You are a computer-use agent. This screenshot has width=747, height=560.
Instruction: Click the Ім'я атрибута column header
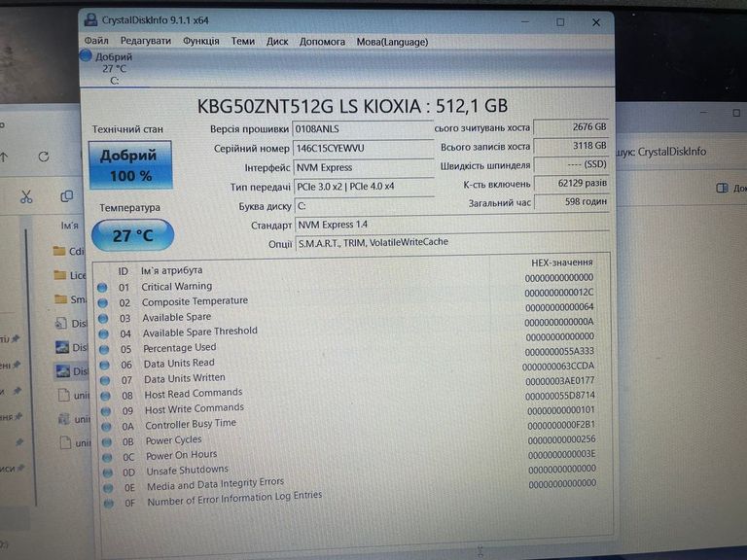[x=171, y=270]
